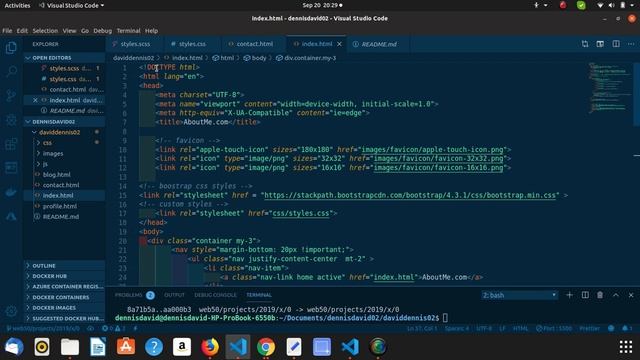Viewport: 640px width, 360px height.
Task: Open the preview to the side icon
Action: 600,44
